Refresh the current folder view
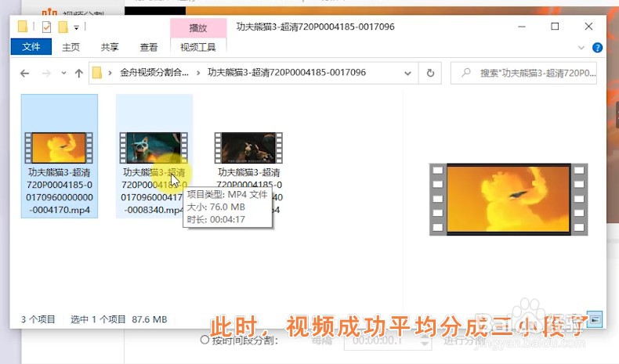The image size is (619, 364). click(430, 73)
